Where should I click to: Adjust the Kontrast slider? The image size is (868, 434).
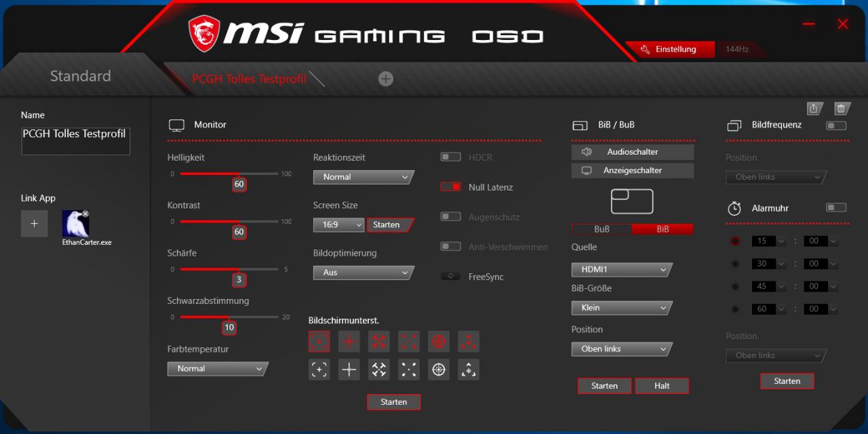[229, 221]
